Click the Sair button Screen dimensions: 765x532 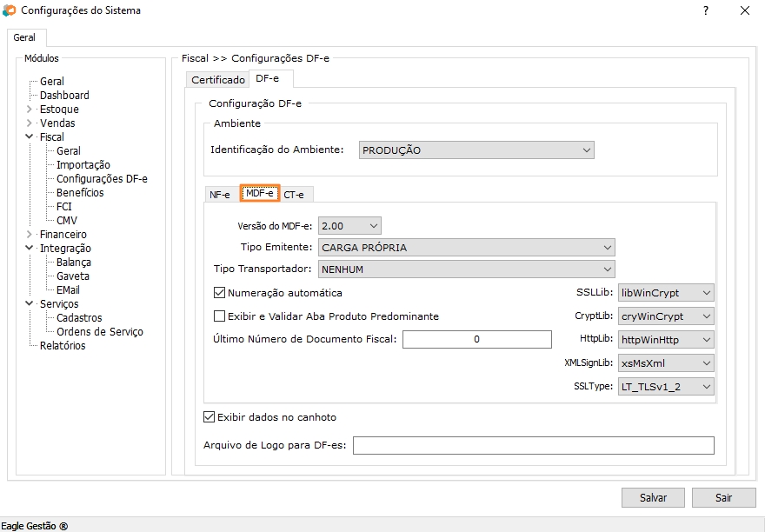tap(723, 498)
